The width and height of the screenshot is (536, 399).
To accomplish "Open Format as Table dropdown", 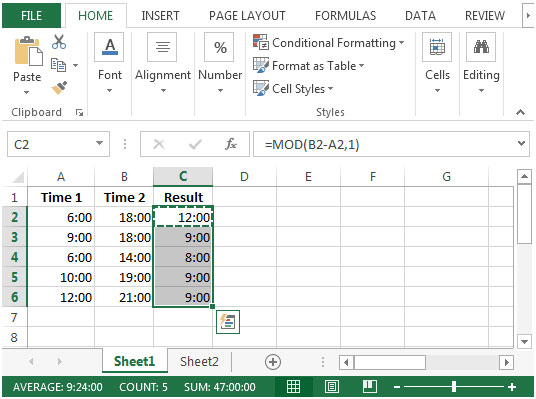I will click(x=361, y=65).
